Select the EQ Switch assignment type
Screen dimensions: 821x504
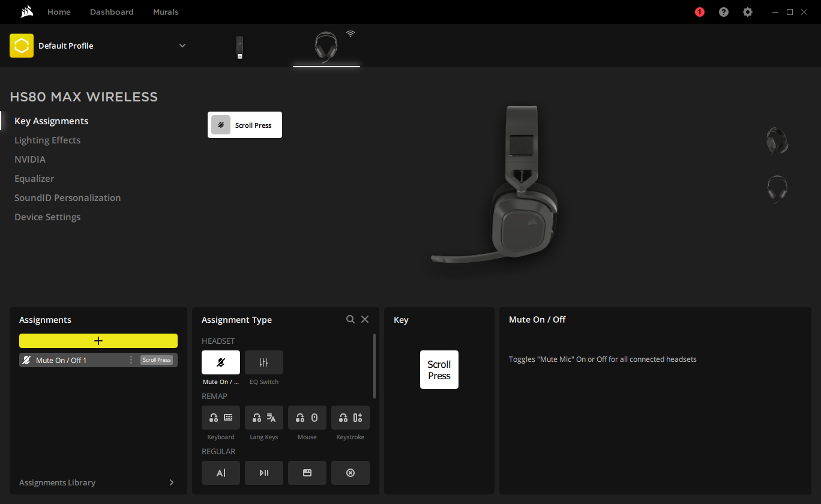tap(263, 362)
